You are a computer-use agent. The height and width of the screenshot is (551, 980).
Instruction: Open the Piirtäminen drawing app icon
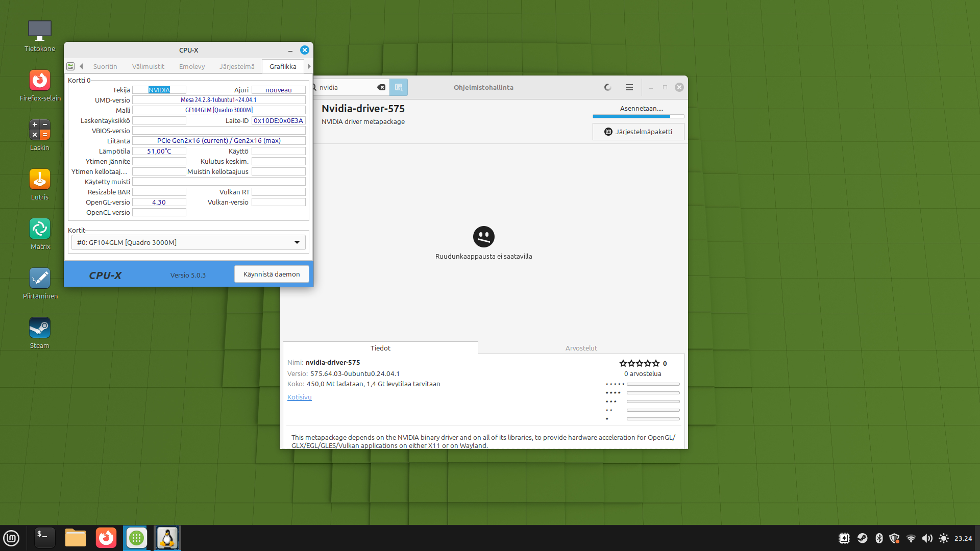(x=40, y=283)
